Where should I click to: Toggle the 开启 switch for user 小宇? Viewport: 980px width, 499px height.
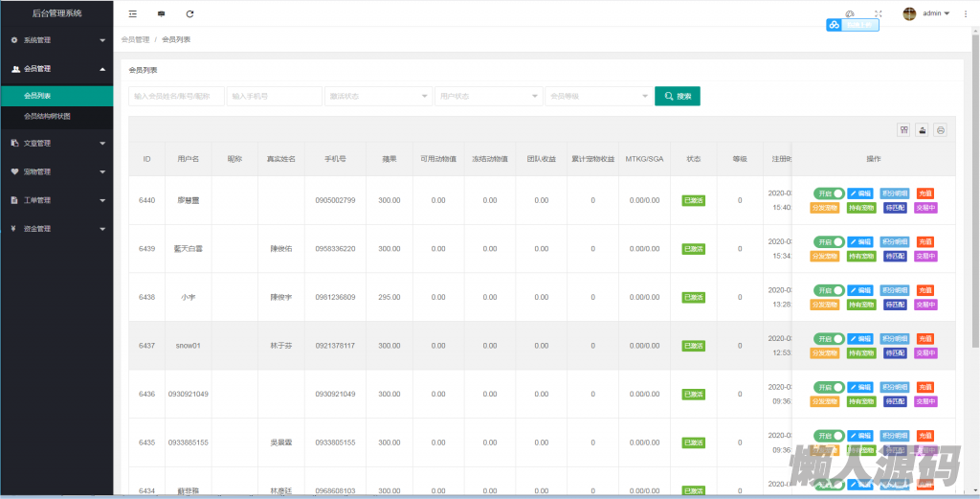tap(829, 290)
